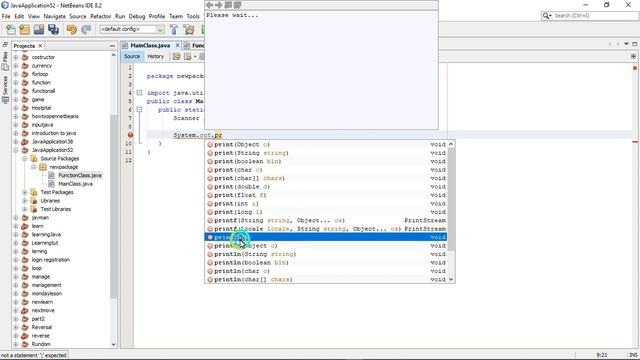Open the Refactor menu
The image size is (640, 360).
[x=100, y=16]
